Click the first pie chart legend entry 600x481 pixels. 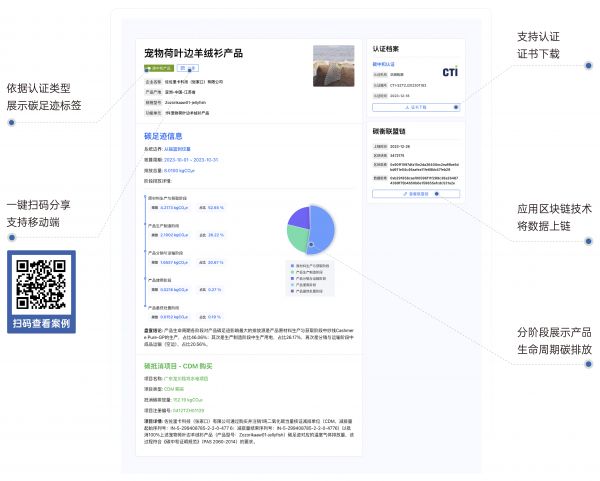pos(312,264)
